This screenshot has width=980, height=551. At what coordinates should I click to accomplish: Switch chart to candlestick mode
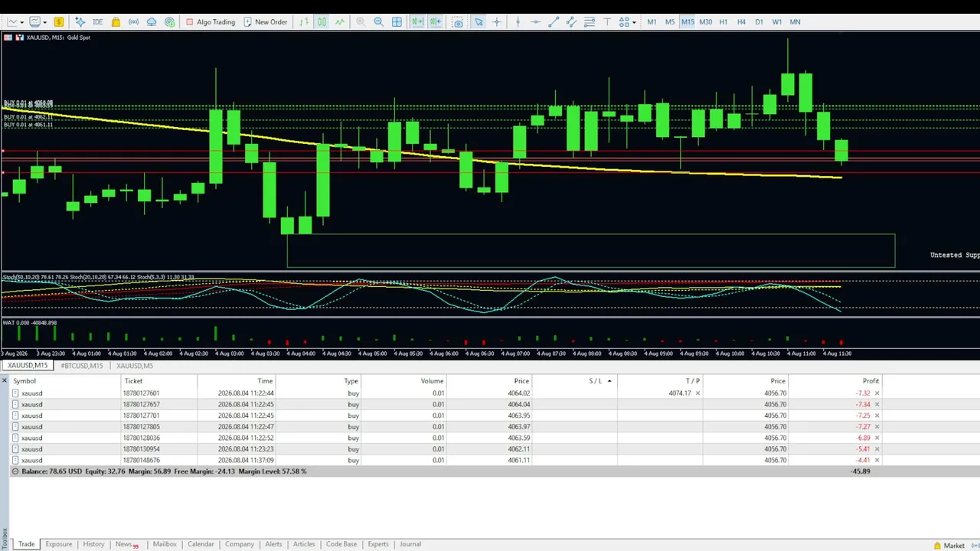coord(322,22)
